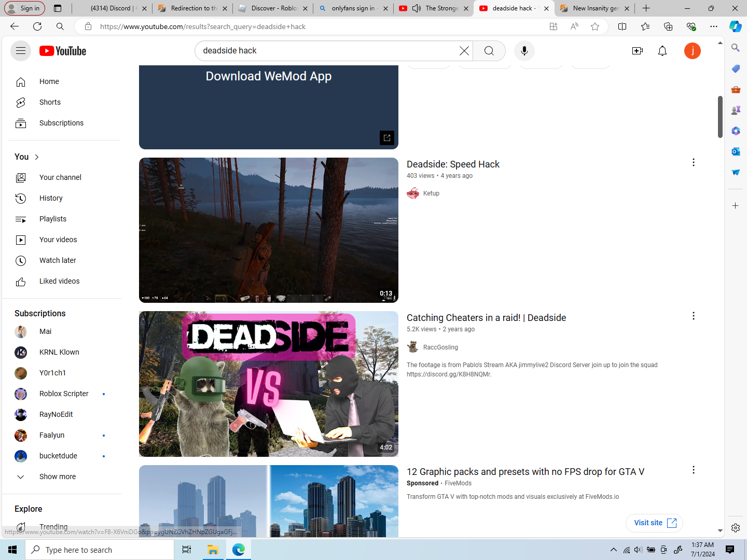Open Edge Collections
This screenshot has width=747, height=560.
(x=668, y=26)
